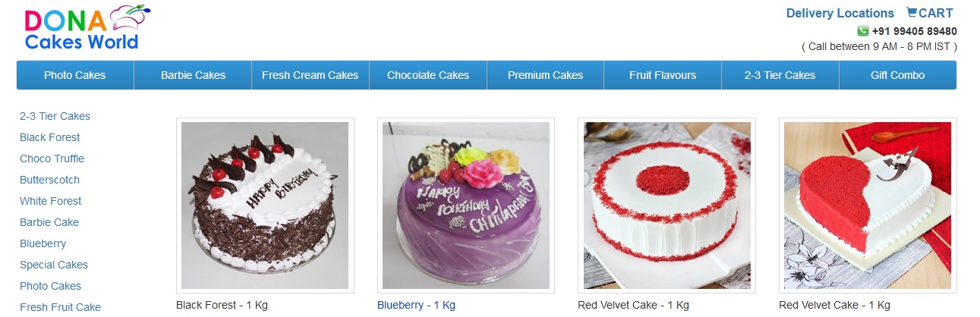Click Black Forest sidebar link
Screen dimensions: 980x317
[50, 137]
